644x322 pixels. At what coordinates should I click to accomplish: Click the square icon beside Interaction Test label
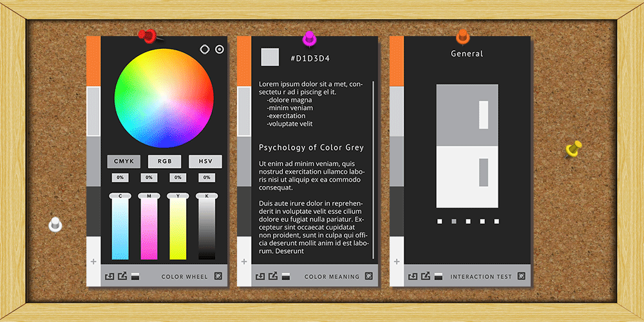521,277
